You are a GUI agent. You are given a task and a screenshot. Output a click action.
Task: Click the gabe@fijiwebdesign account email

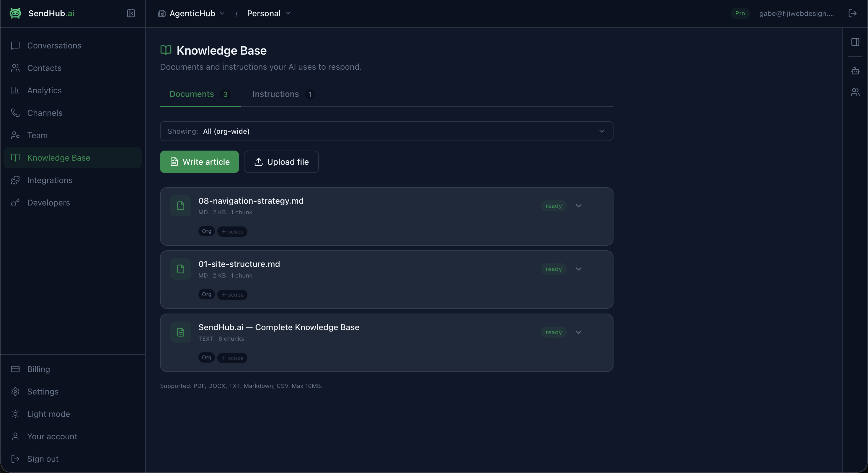[797, 13]
